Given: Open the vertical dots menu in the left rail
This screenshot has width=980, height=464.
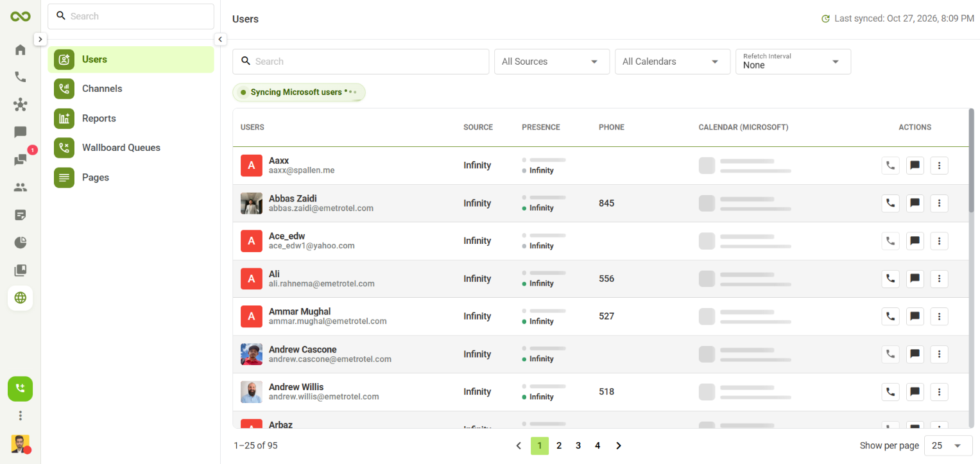Looking at the screenshot, I should pos(21,416).
